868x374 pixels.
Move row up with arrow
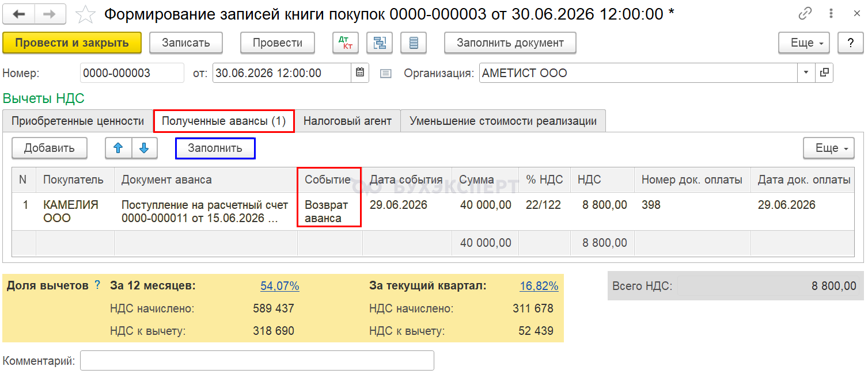click(x=119, y=148)
